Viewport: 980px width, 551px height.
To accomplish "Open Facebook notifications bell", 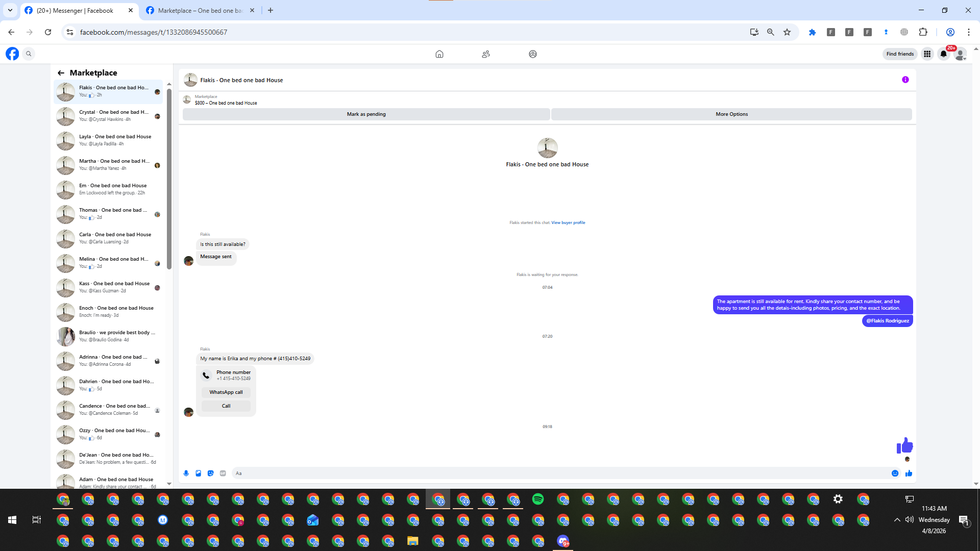I will click(943, 54).
